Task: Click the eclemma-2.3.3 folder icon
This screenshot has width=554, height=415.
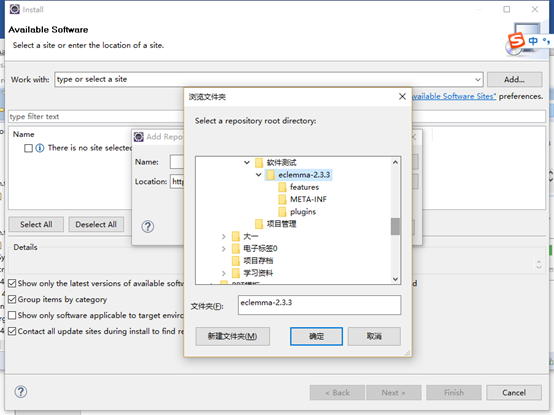Action: [x=271, y=175]
